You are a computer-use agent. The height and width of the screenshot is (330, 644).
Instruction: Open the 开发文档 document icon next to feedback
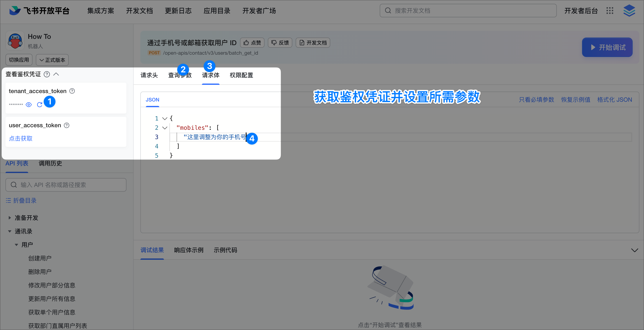click(x=302, y=43)
